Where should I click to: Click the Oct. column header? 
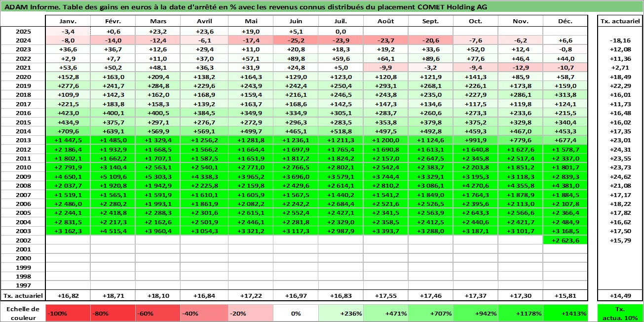[x=476, y=22]
